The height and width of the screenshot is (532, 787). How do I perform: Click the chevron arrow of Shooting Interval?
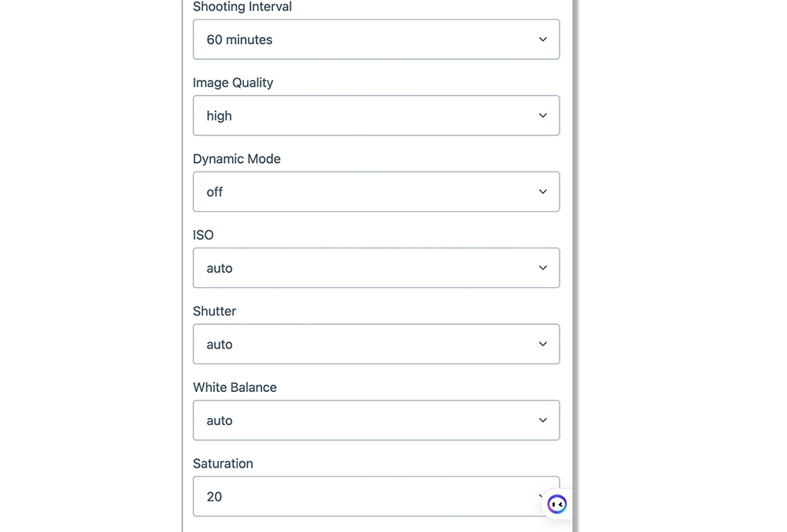tap(543, 39)
